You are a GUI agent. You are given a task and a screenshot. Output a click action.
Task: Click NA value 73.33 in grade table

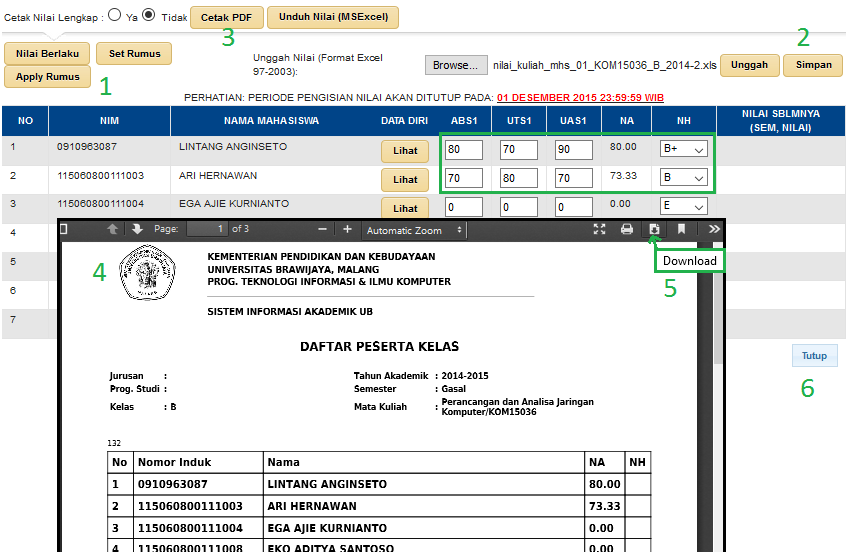623,176
